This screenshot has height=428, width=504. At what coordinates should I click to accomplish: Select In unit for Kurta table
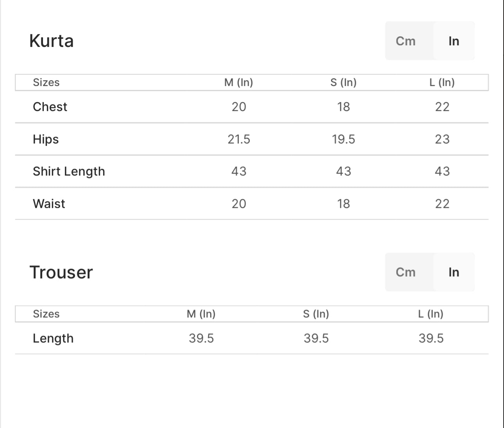point(454,41)
